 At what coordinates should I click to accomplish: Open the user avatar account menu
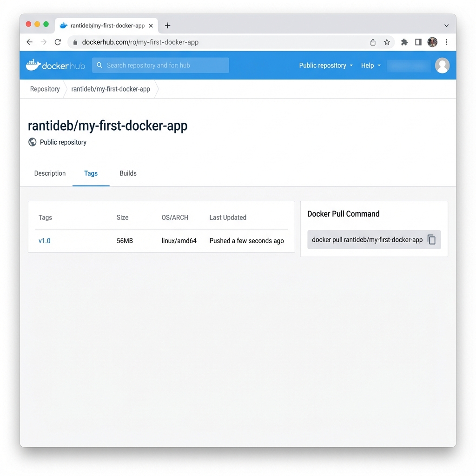(442, 65)
